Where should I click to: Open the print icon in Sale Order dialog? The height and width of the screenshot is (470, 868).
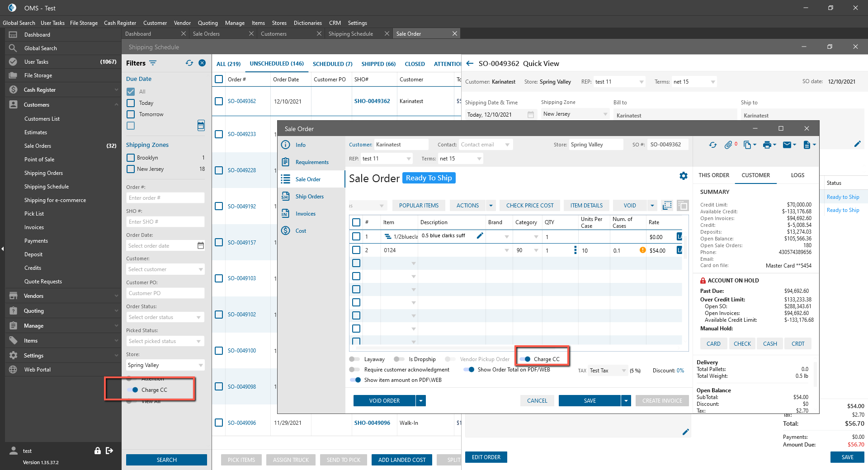(x=767, y=145)
